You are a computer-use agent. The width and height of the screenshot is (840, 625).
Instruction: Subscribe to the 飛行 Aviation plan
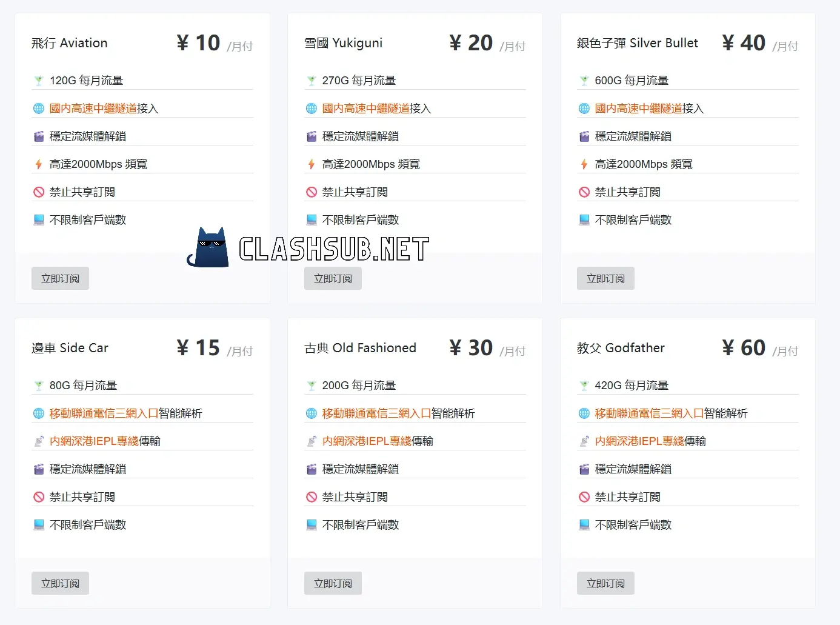[60, 278]
